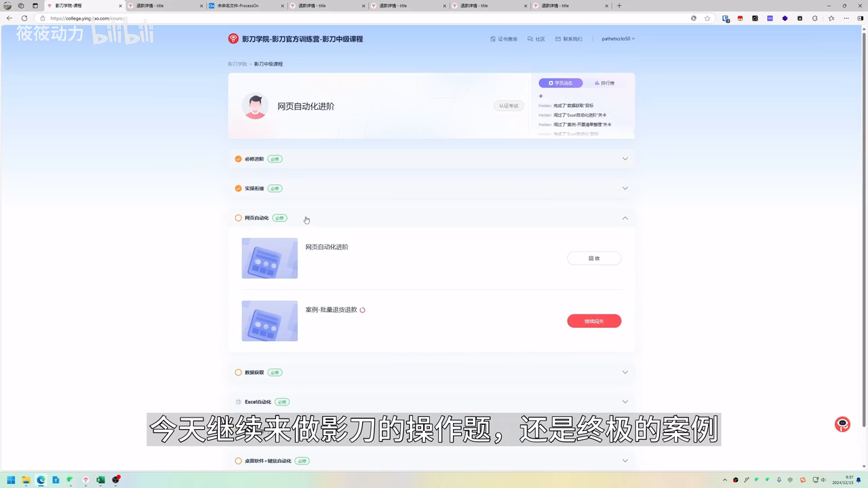
Task: Click the student avatar picture
Action: coord(255,106)
